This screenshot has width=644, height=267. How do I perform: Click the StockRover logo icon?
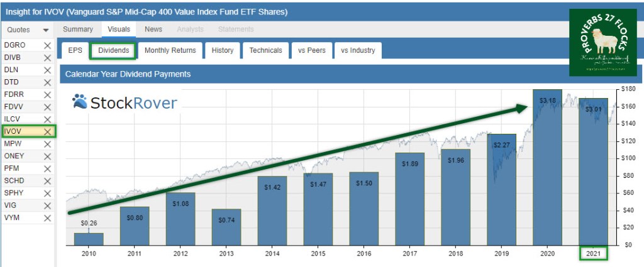pos(80,102)
